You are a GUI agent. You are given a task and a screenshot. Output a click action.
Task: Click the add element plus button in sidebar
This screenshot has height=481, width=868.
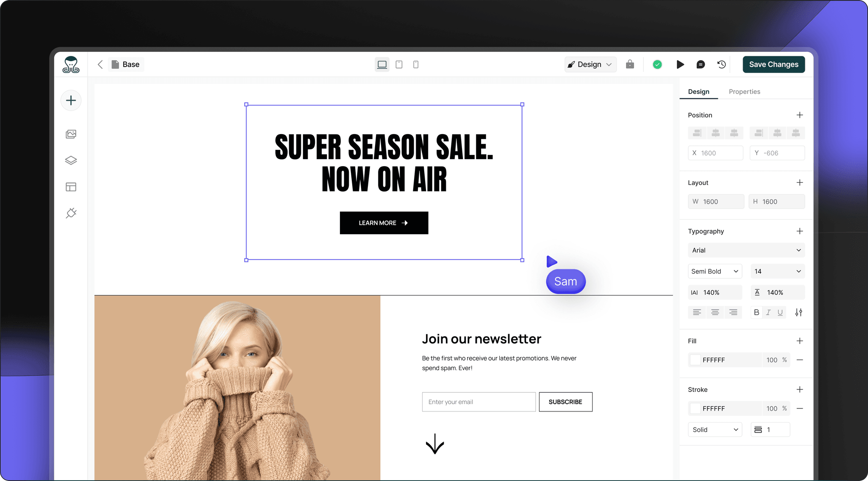coord(71,101)
